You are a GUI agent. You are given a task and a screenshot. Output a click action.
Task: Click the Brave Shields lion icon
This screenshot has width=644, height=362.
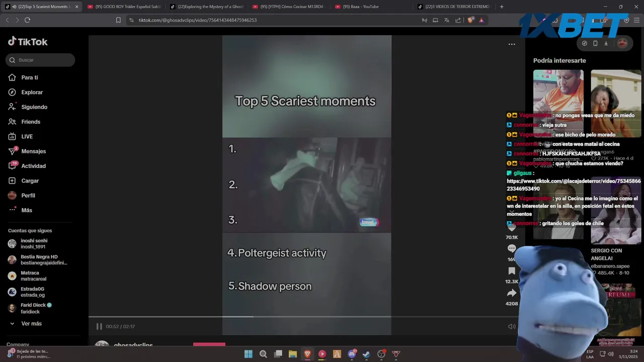pyautogui.click(x=470, y=20)
